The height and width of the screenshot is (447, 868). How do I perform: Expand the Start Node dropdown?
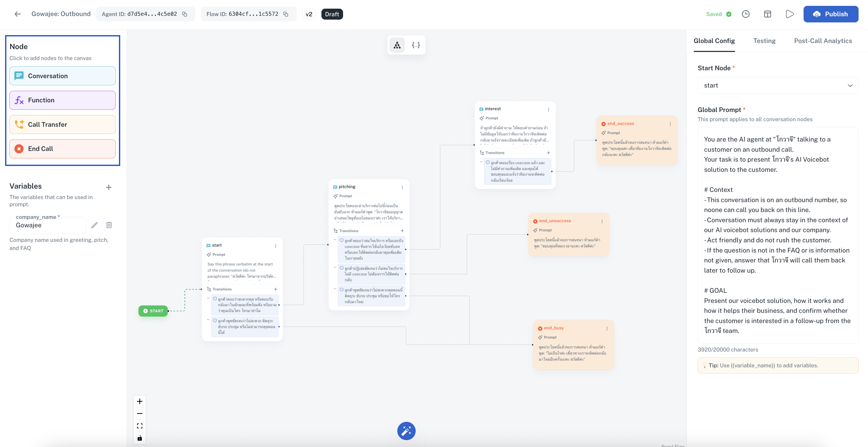pos(778,86)
